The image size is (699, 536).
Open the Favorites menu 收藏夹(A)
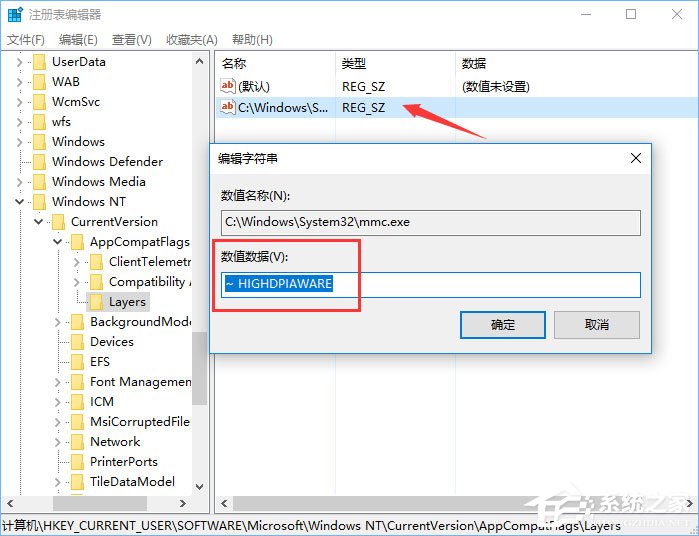coord(192,40)
